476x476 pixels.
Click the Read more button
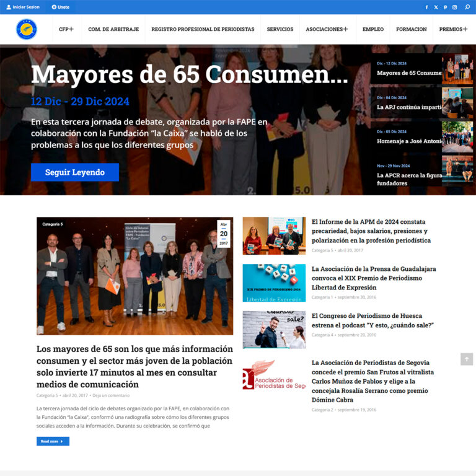point(53,441)
